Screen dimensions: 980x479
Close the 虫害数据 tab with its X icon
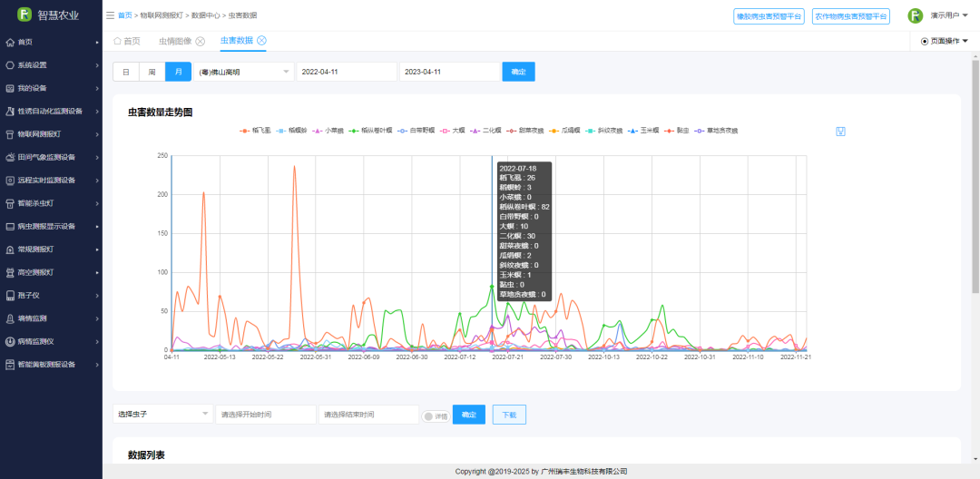pos(262,40)
